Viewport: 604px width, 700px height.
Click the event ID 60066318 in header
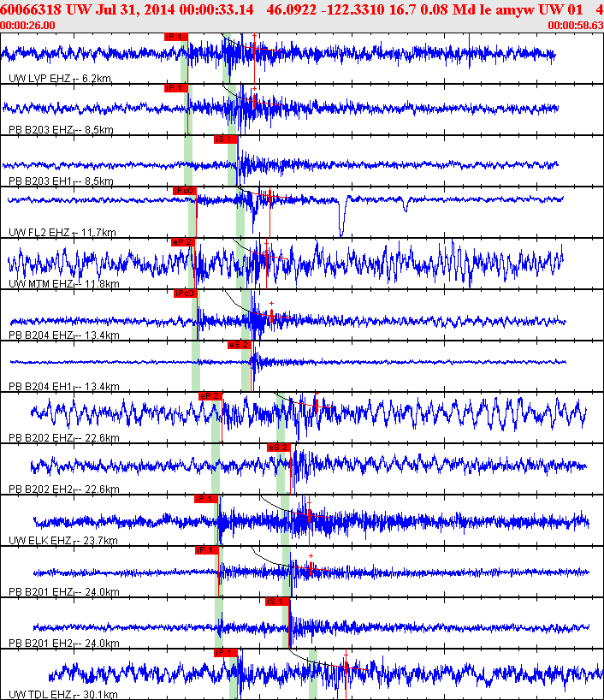coord(33,9)
